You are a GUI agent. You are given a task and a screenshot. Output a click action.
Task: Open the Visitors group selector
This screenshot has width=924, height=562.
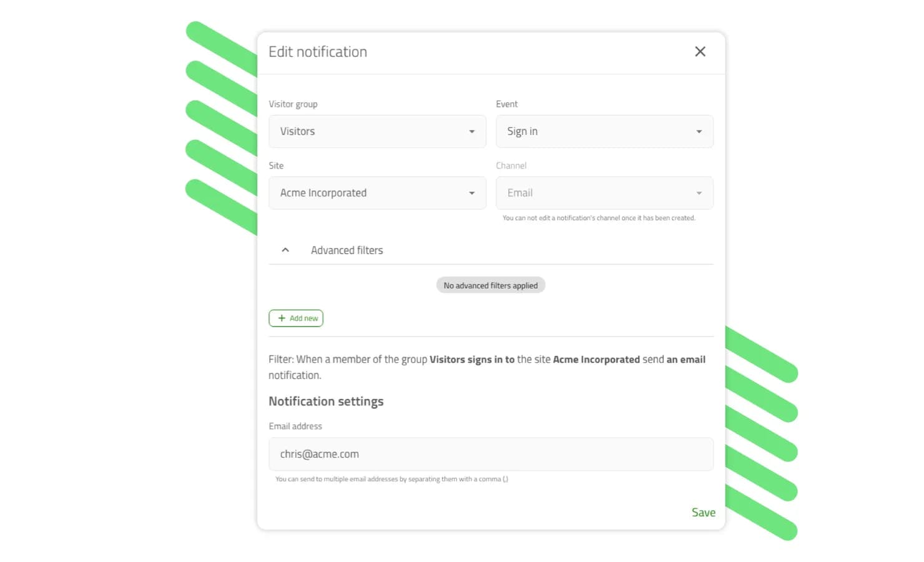[x=368, y=132]
